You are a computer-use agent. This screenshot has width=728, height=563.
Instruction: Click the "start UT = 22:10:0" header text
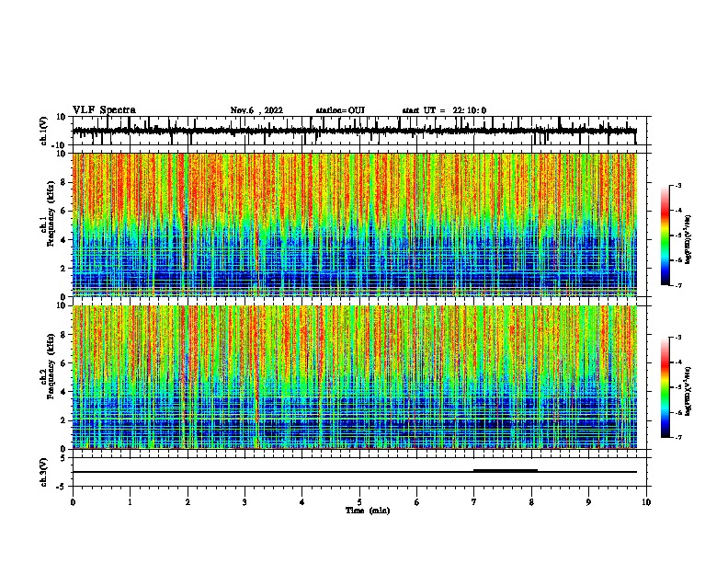pyautogui.click(x=444, y=110)
